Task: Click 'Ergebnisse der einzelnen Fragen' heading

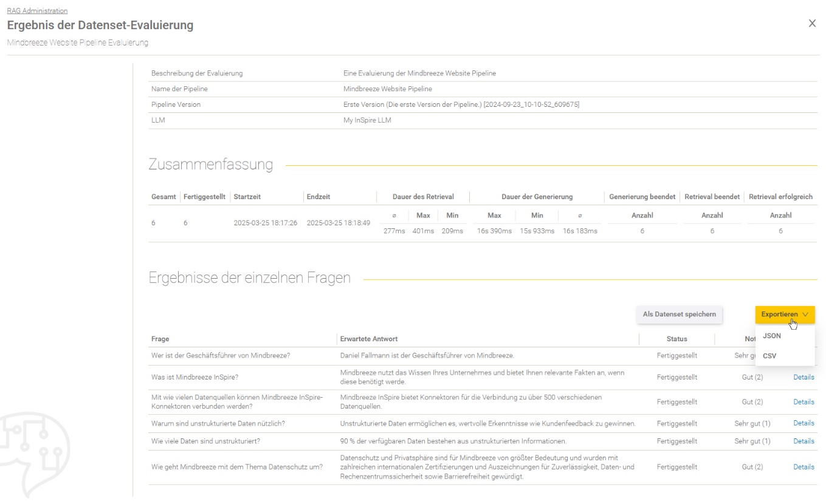Action: coord(250,278)
